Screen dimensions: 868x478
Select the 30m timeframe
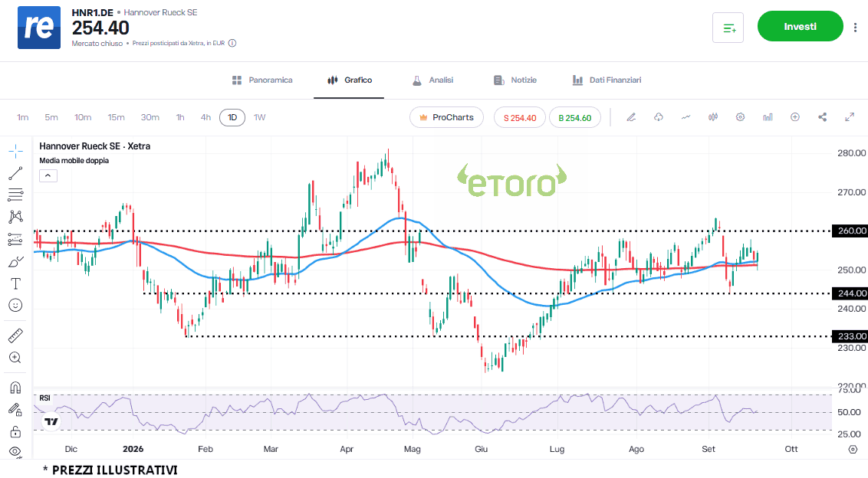tap(150, 117)
